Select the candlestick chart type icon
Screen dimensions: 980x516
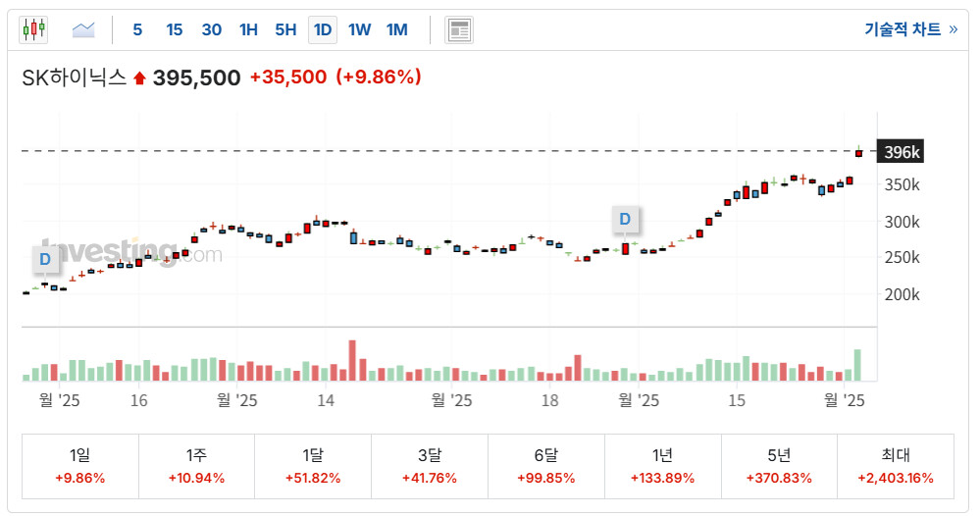point(33,29)
